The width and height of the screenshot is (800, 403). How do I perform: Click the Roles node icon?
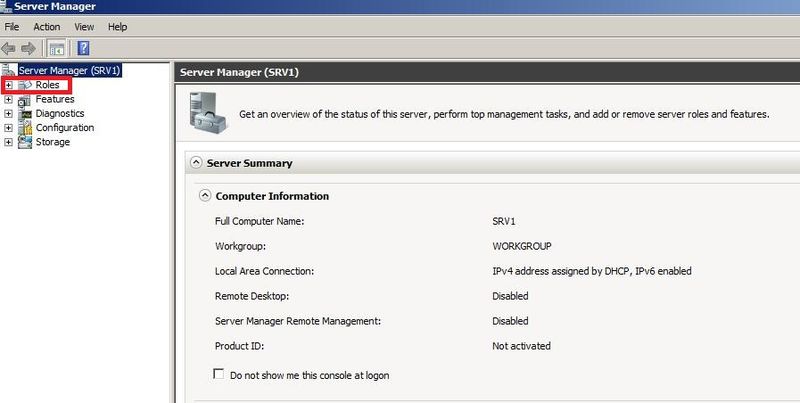point(25,85)
